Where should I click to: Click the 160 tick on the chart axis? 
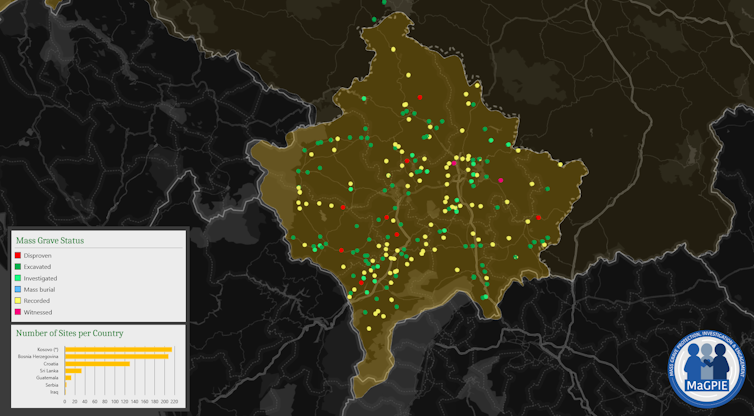(x=144, y=402)
